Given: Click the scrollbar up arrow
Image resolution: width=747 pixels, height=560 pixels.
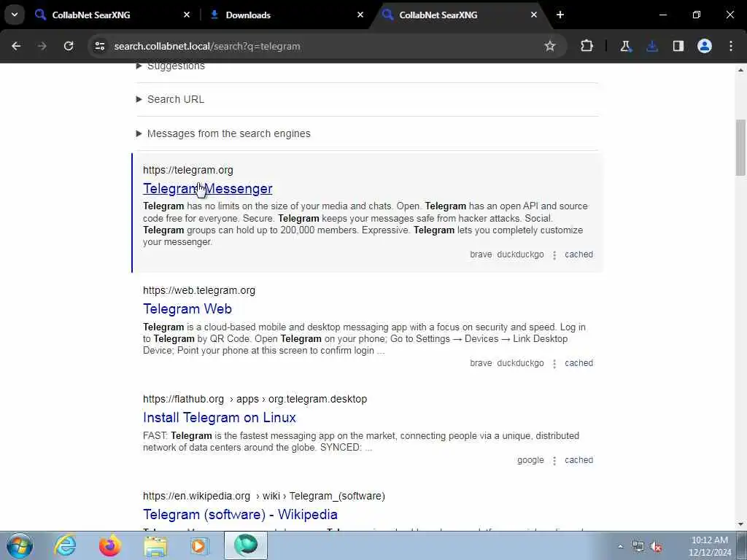Looking at the screenshot, I should pos(740,70).
